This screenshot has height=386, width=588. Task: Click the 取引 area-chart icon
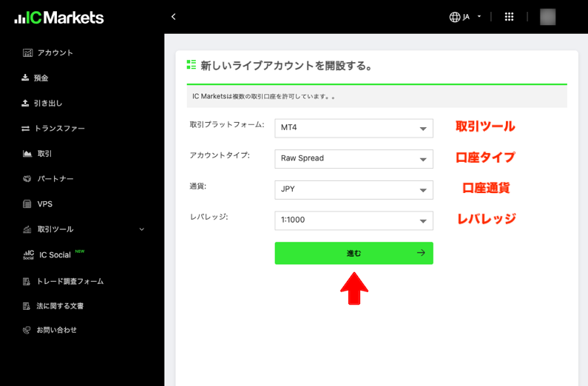(27, 154)
